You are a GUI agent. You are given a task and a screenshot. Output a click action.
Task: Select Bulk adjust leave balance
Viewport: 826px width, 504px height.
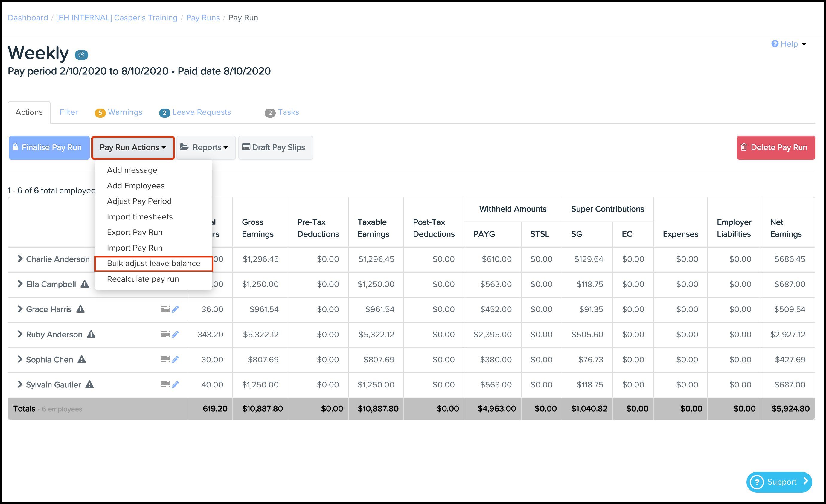tap(153, 263)
